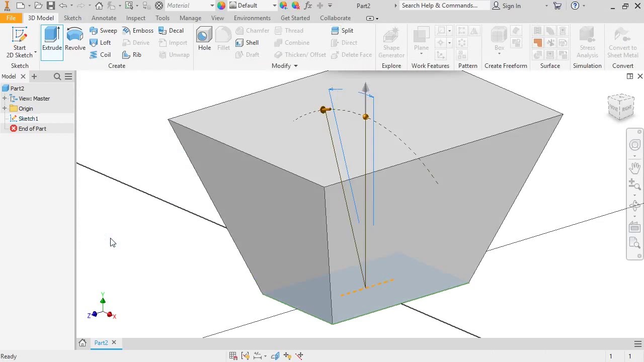This screenshot has height=362, width=644.
Task: Select the Decal tool
Action: (171, 31)
